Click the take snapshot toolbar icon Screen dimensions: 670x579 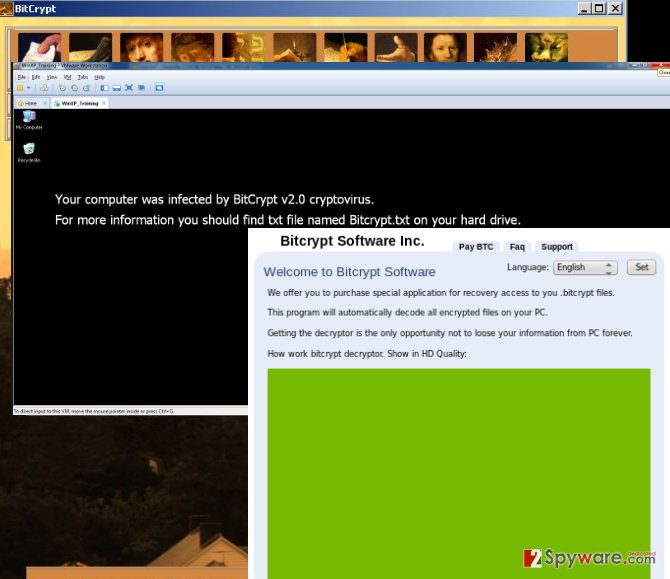[x=62, y=88]
